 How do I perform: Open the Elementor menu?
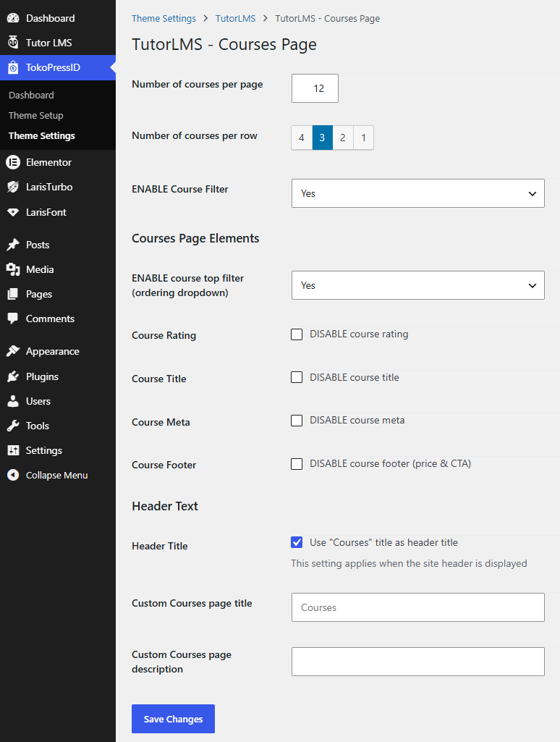click(58, 162)
